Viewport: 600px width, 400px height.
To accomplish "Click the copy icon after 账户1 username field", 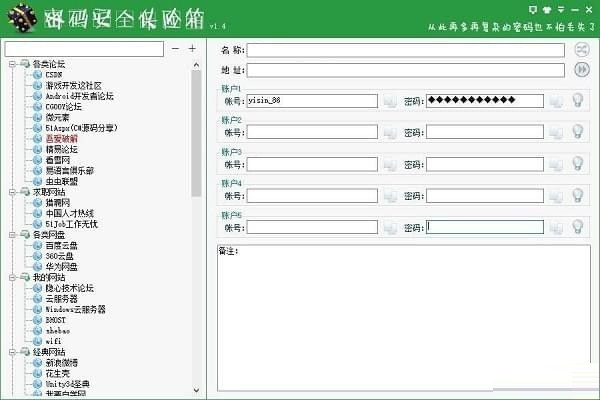I will (x=390, y=100).
